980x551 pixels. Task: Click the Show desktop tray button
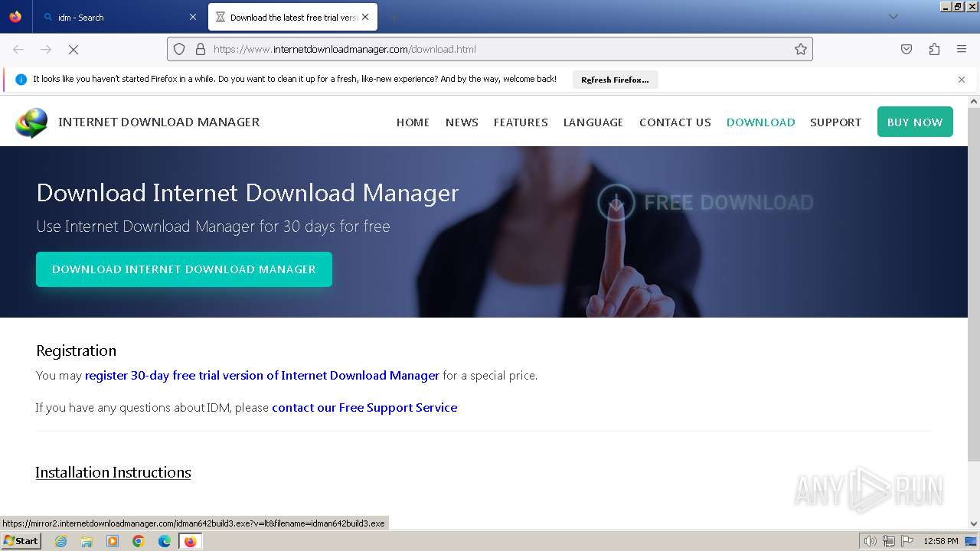coord(971,541)
